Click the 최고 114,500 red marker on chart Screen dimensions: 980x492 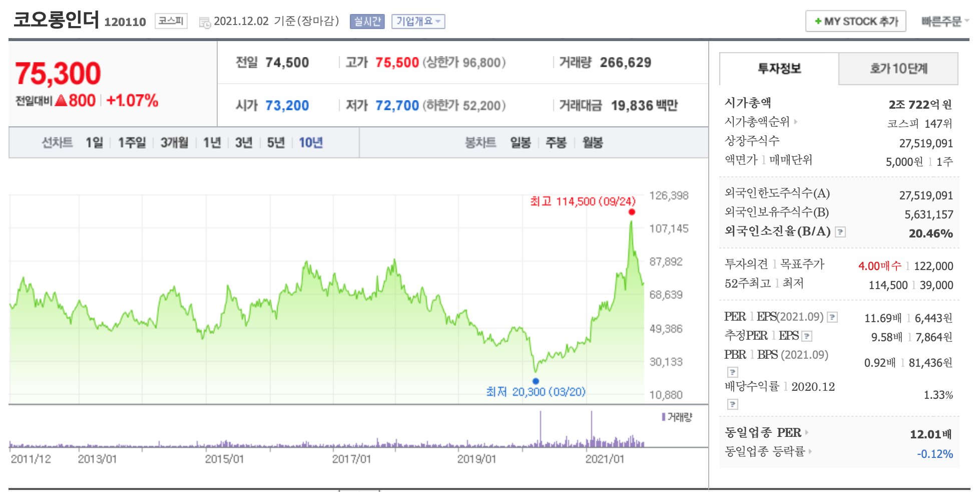(632, 212)
